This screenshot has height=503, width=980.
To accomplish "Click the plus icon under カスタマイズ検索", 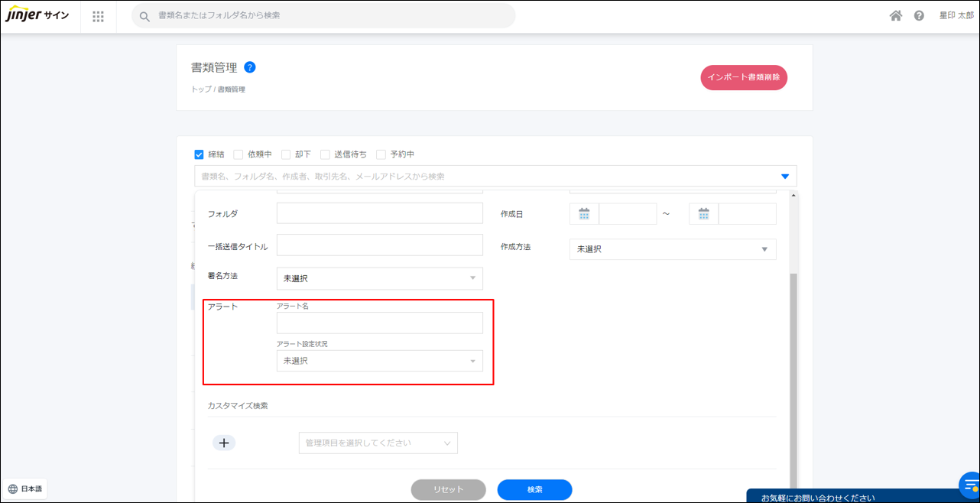I will point(224,443).
